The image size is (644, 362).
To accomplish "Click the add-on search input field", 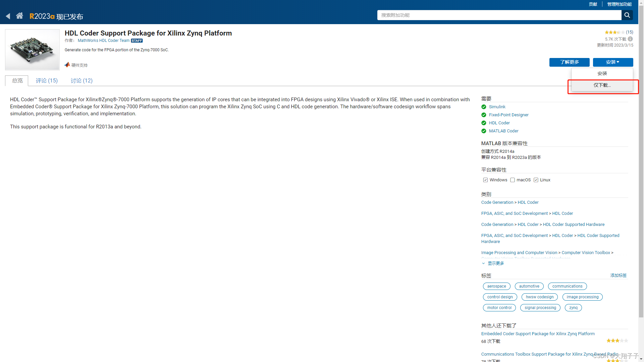I will click(499, 15).
